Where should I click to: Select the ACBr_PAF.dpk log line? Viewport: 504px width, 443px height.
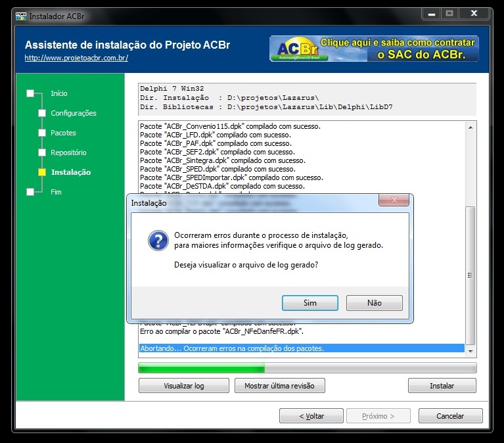coord(216,143)
